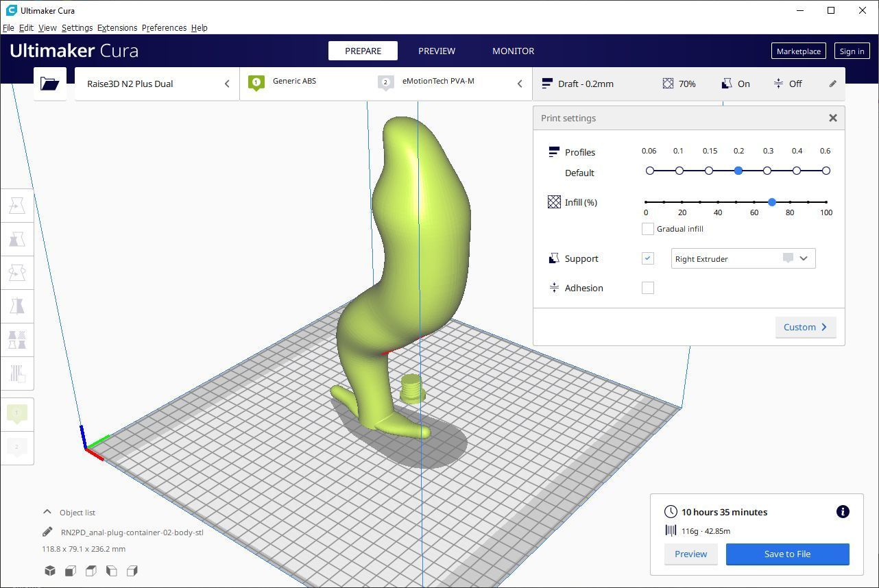Switch to the 3D view cube icon

tap(49, 571)
